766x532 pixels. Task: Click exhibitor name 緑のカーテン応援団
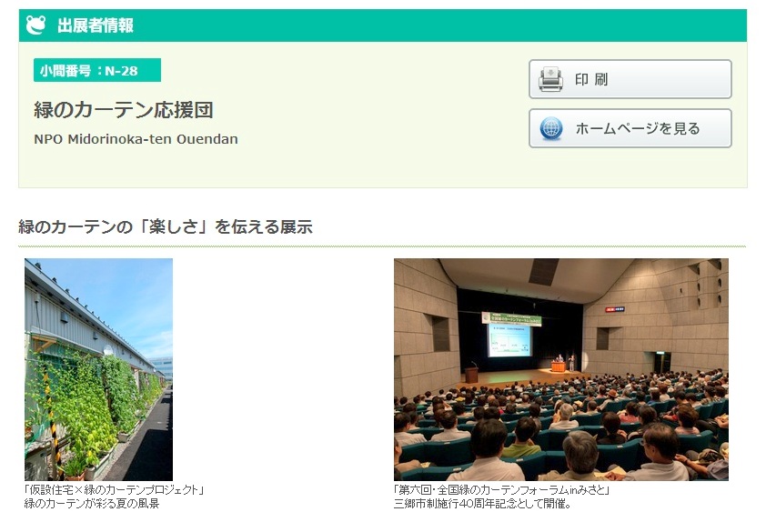(x=124, y=111)
